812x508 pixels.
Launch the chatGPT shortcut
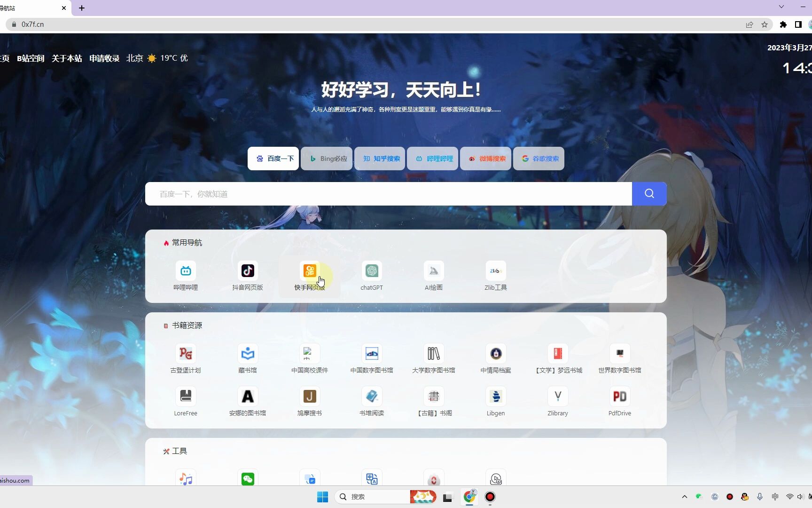[x=372, y=271]
